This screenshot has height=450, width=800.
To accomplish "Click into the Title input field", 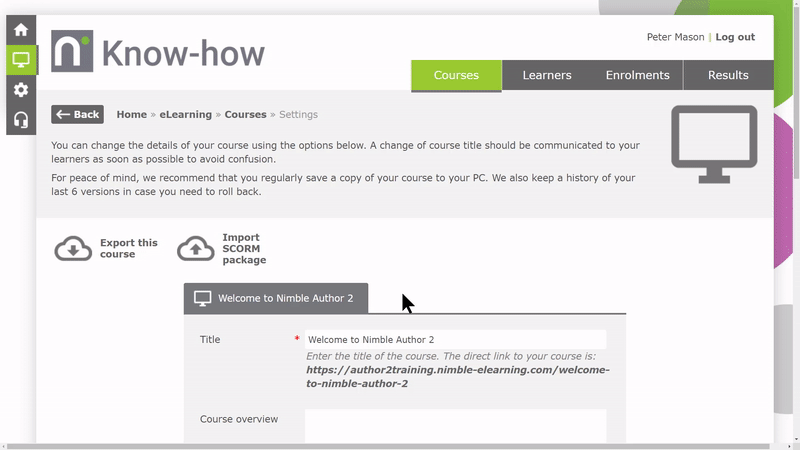I will pyautogui.click(x=456, y=339).
